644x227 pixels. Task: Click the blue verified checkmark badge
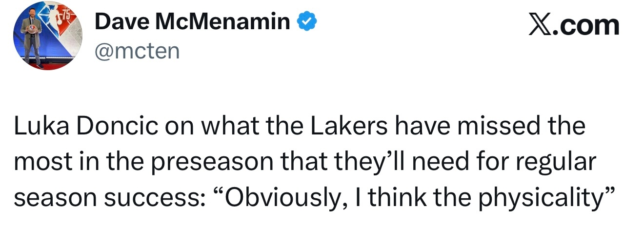point(307,22)
